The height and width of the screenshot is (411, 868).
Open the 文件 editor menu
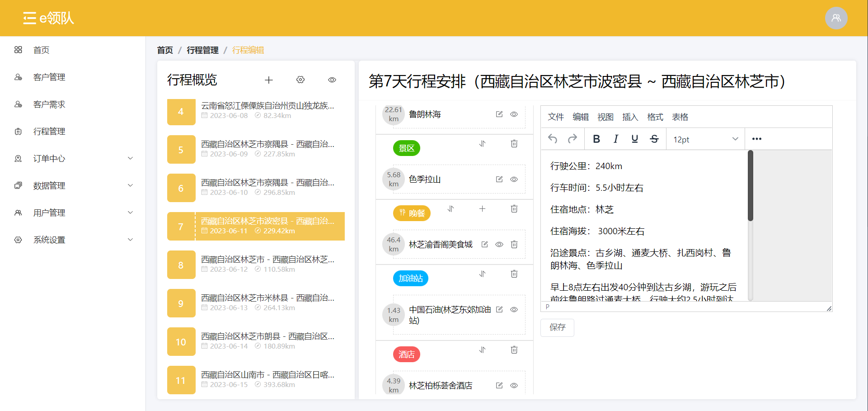(x=556, y=117)
